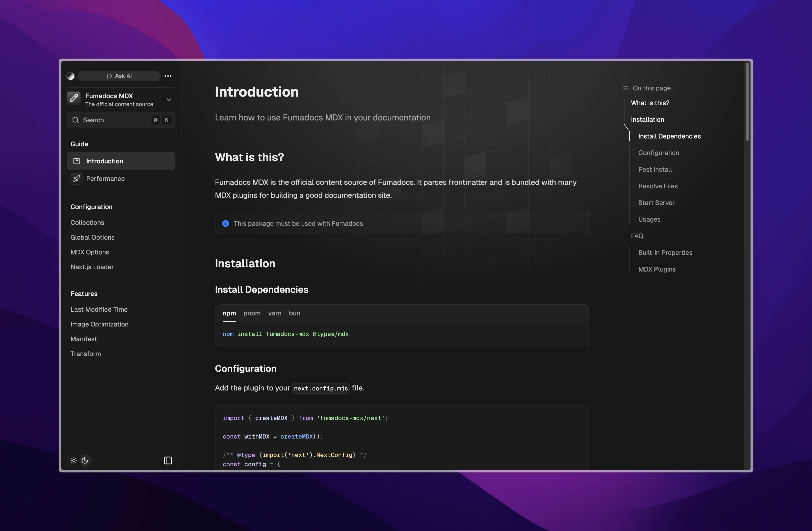The image size is (812, 531).
Task: Collapse the sidebar with the panel icon
Action: [168, 460]
